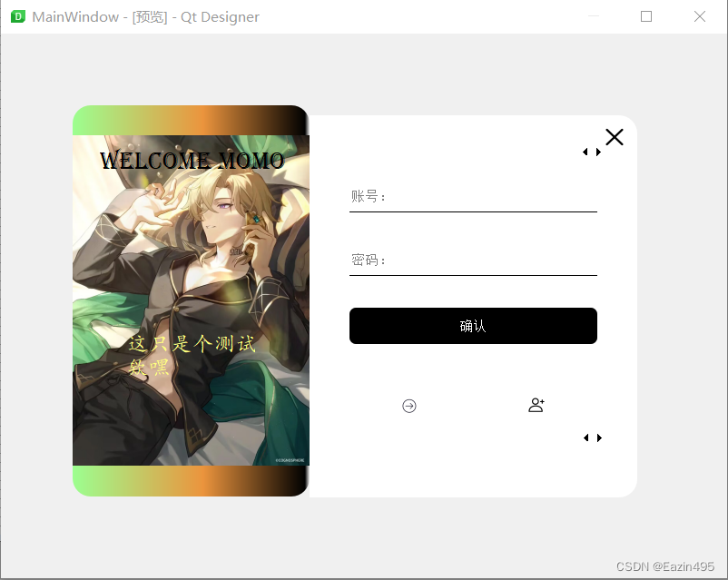728x580 pixels.
Task: Click the lower left-pointing tab arrow
Action: click(585, 437)
